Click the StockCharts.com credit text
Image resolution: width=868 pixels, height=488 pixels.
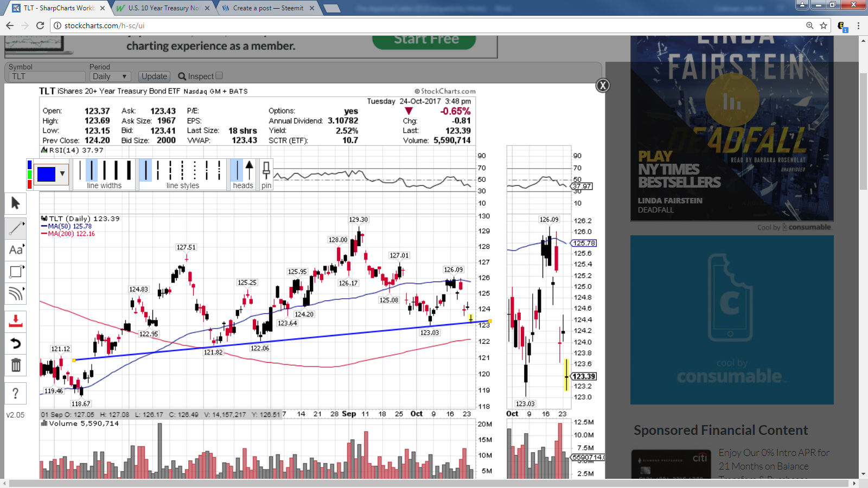pos(445,92)
